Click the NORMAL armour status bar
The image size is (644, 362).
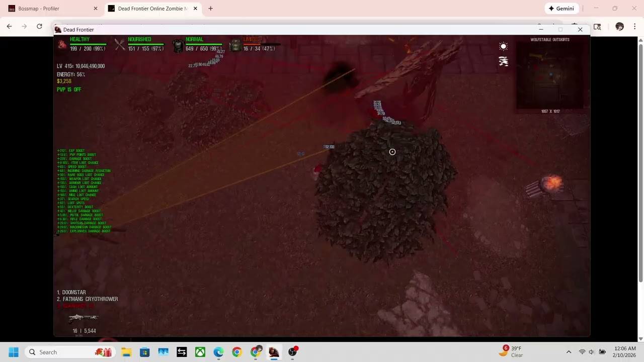[x=204, y=44]
